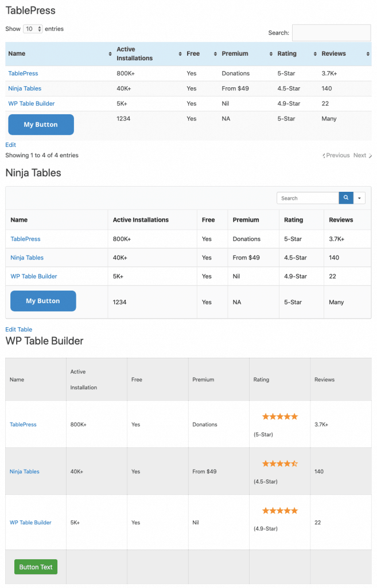Open the Edit link under TablePress table
This screenshot has height=588, width=377.
(x=10, y=145)
